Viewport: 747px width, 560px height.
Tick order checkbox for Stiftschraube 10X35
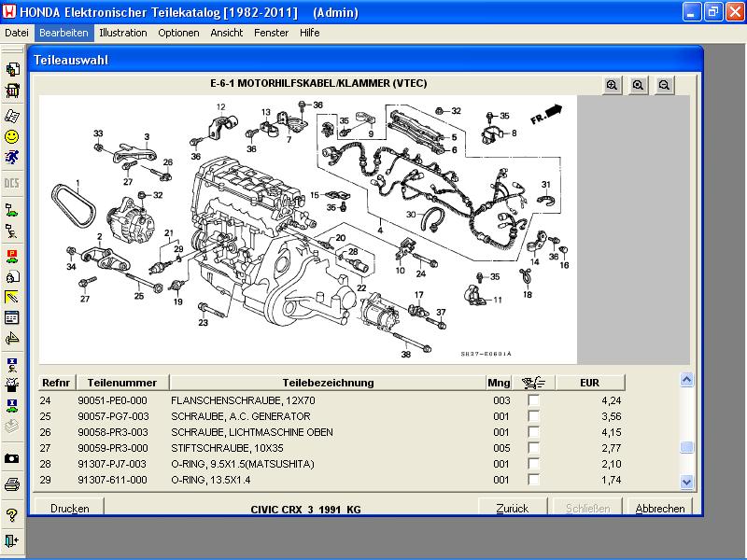tap(533, 448)
